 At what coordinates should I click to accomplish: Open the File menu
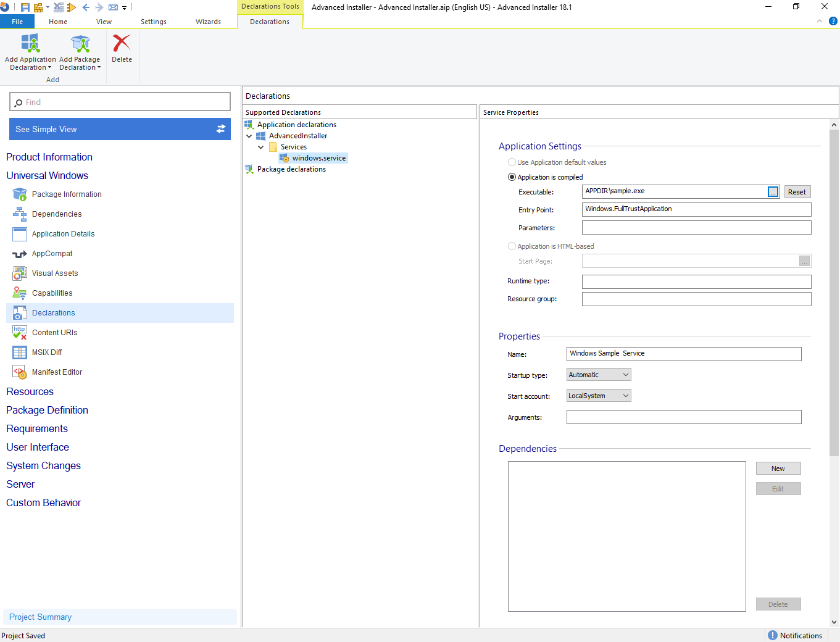click(17, 21)
